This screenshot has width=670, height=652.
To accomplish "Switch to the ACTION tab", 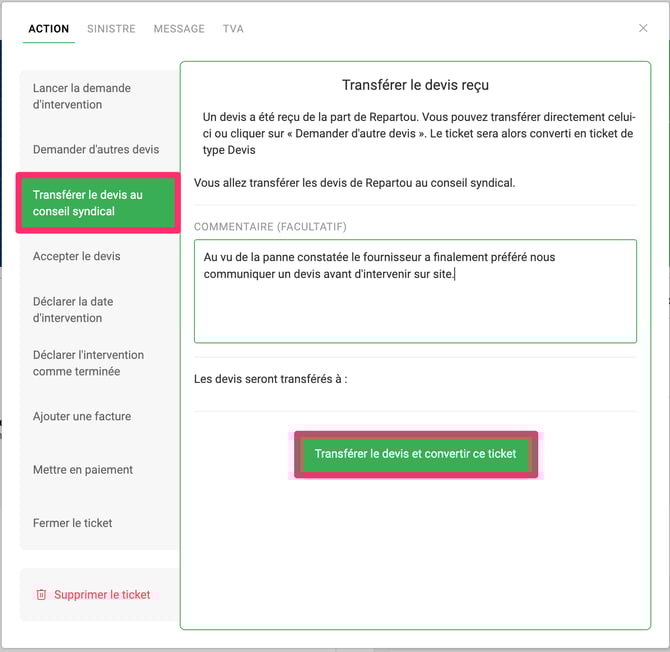I will click(48, 29).
